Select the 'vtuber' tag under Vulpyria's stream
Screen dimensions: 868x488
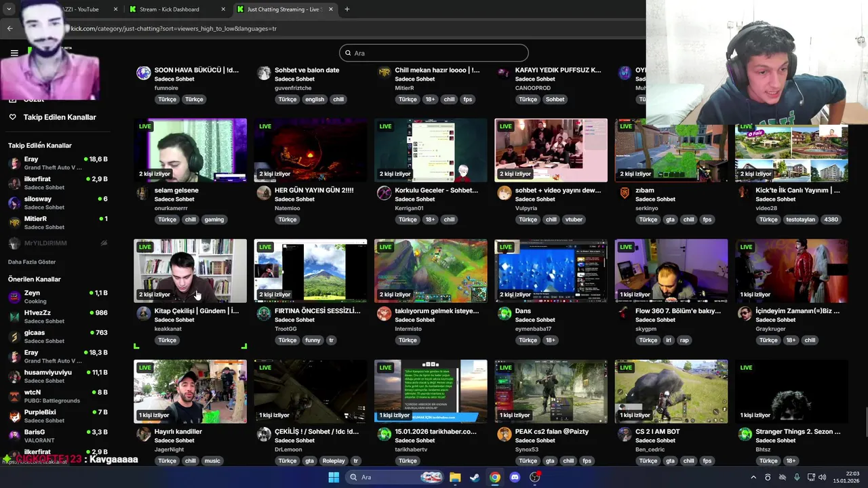click(x=574, y=220)
